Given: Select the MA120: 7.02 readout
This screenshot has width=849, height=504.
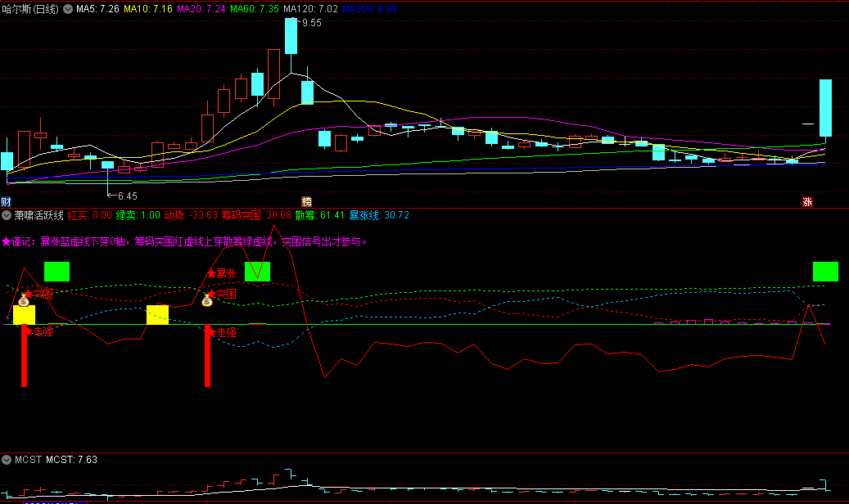Looking at the screenshot, I should click(311, 9).
